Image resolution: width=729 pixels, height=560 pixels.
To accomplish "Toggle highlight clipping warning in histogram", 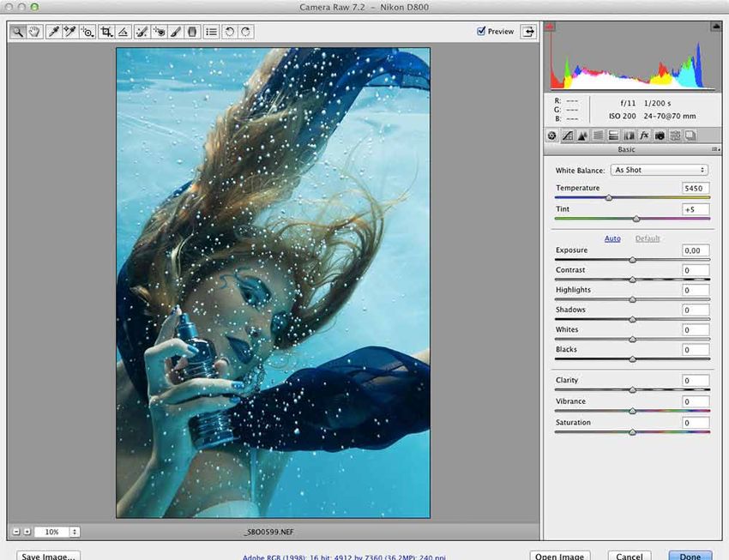I will click(714, 27).
